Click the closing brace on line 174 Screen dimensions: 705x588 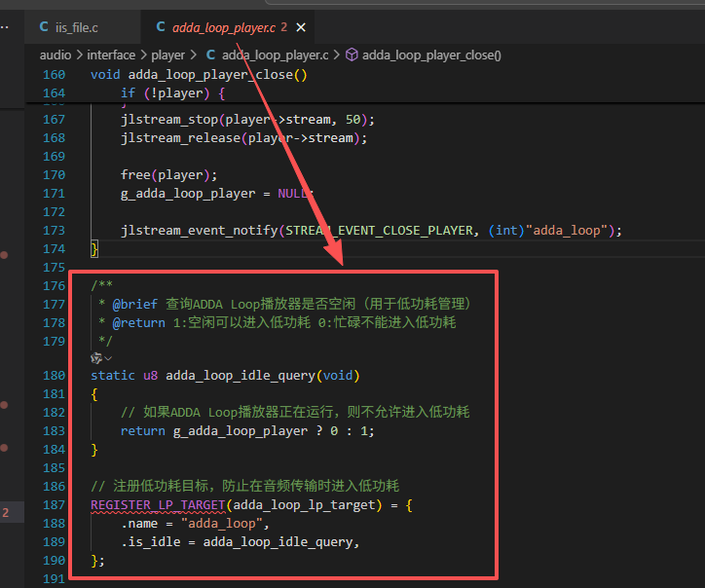coord(94,249)
